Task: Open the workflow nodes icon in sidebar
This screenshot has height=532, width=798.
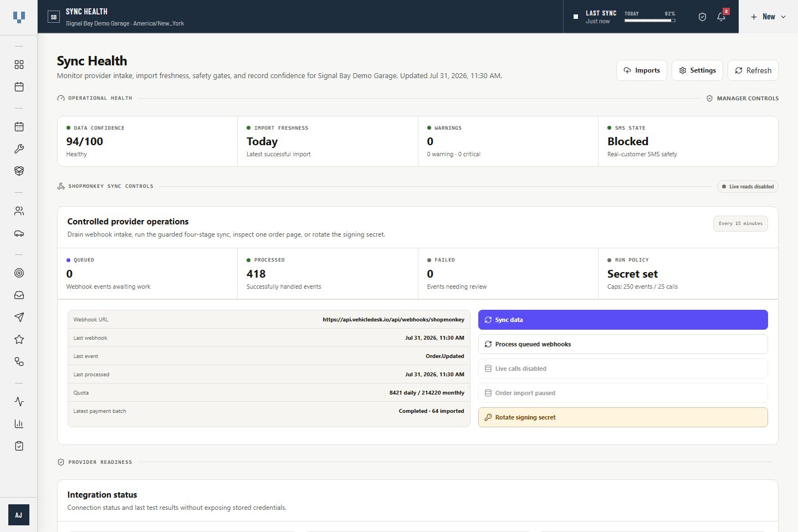Action: (19, 362)
